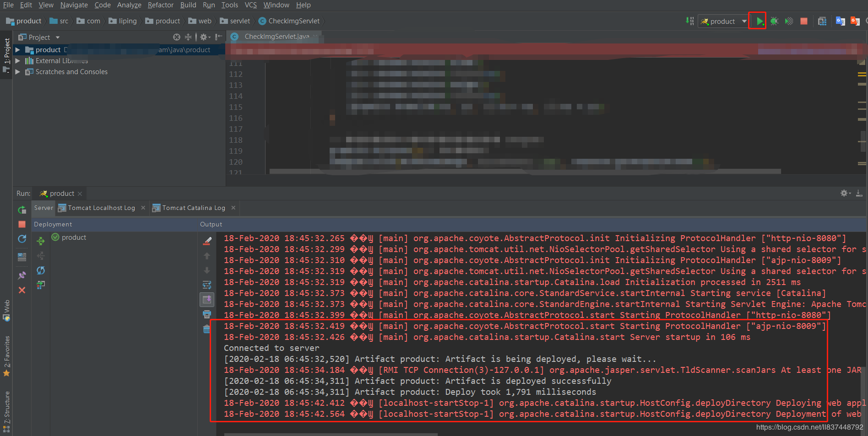Image resolution: width=868 pixels, height=436 pixels.
Task: Open Project panel gear settings dropdown
Action: click(205, 37)
